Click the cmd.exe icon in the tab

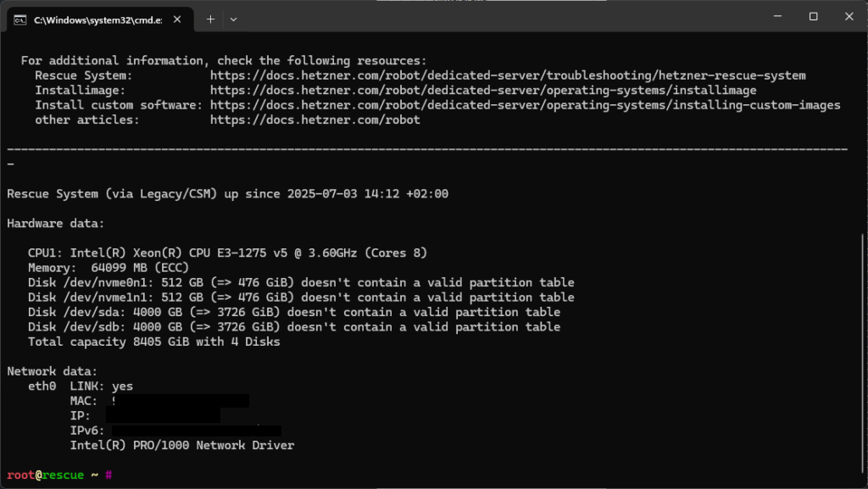20,19
